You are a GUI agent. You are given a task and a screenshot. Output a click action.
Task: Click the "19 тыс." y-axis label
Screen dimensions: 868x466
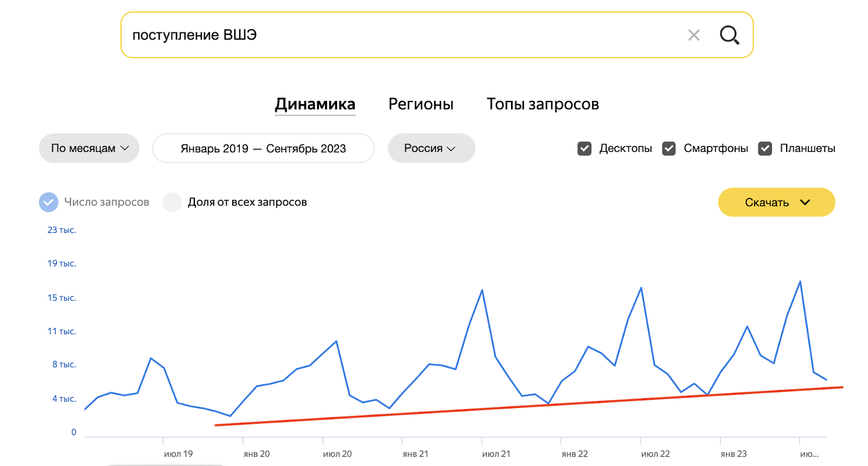(x=62, y=264)
